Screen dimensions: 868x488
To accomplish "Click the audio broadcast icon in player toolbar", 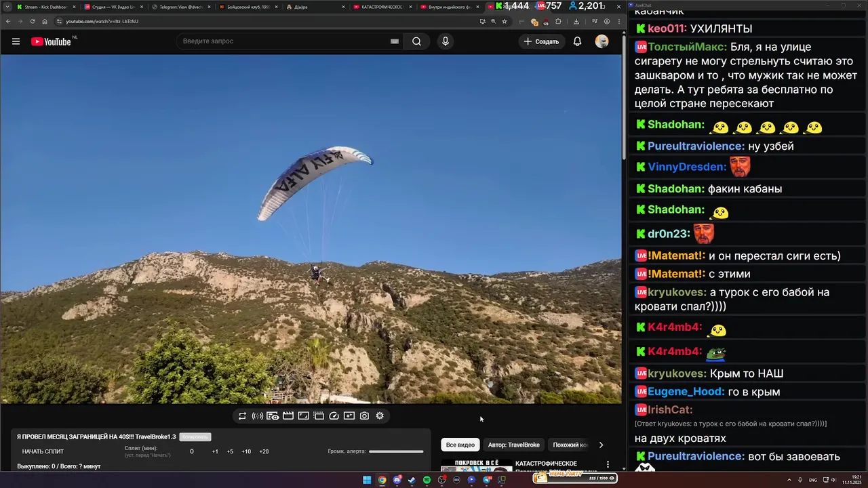I will click(x=257, y=416).
